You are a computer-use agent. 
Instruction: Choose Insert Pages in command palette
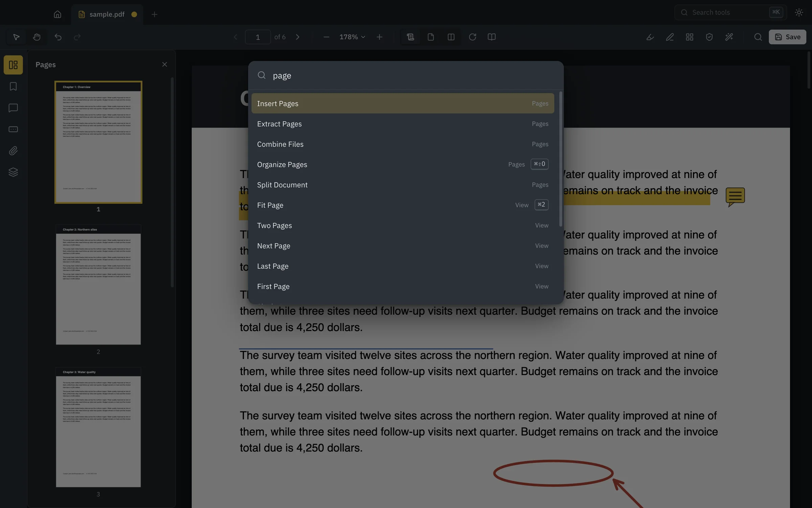click(x=403, y=103)
